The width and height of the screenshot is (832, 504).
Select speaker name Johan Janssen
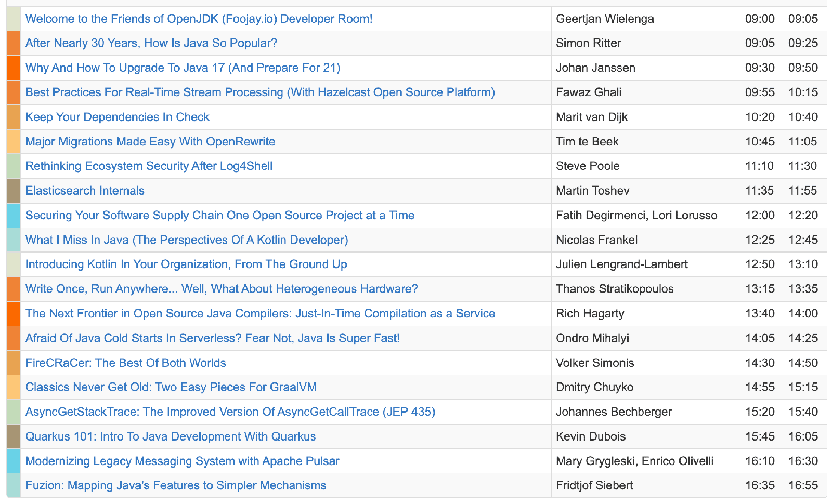coord(595,68)
